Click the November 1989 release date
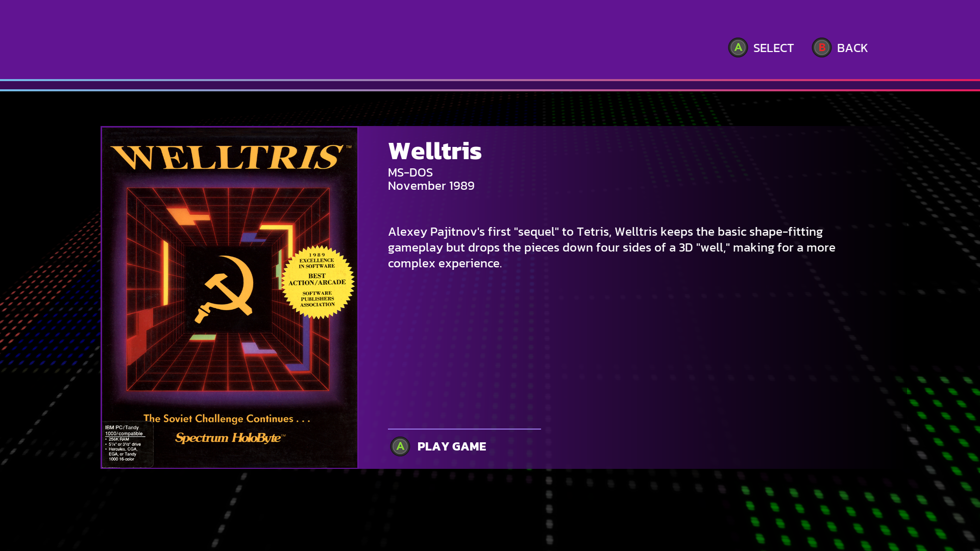This screenshot has height=551, width=980. click(x=431, y=186)
